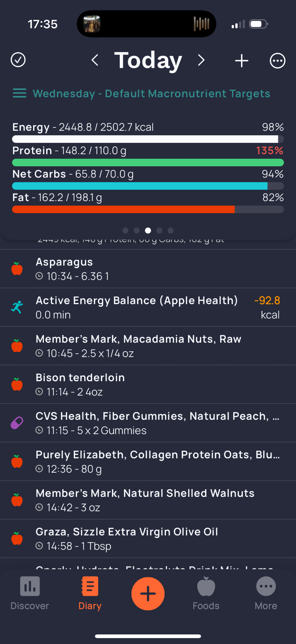Go to the previous day
The width and height of the screenshot is (296, 644).
95,60
